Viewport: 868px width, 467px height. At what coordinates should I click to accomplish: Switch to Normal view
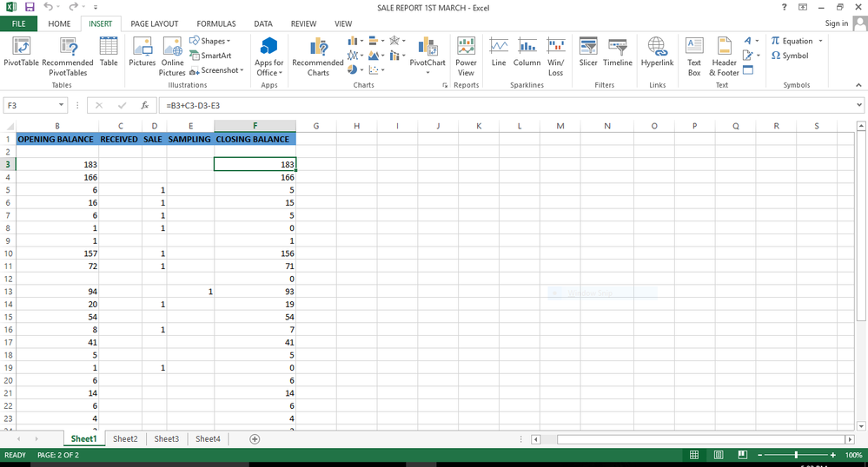tap(694, 455)
